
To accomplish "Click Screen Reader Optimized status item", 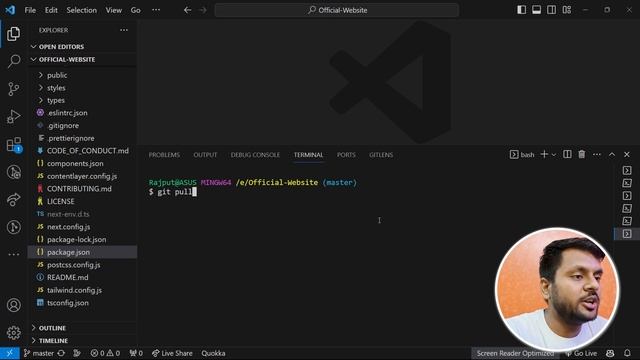I will click(x=515, y=353).
